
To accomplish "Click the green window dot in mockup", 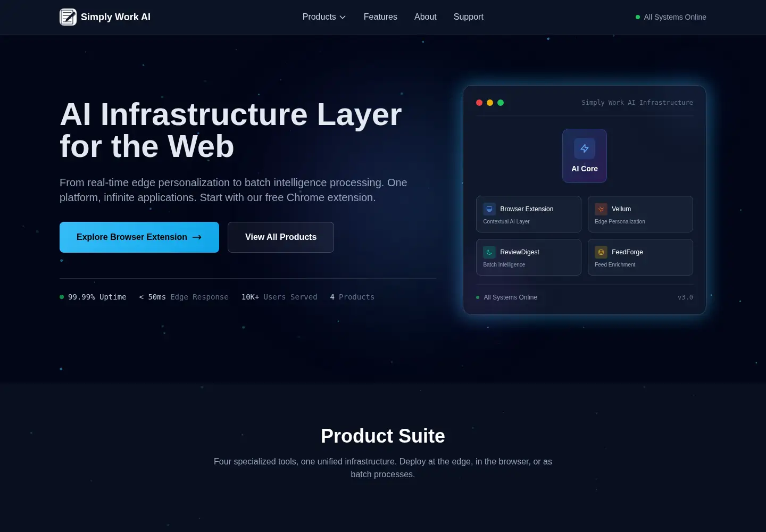I will coord(501,103).
